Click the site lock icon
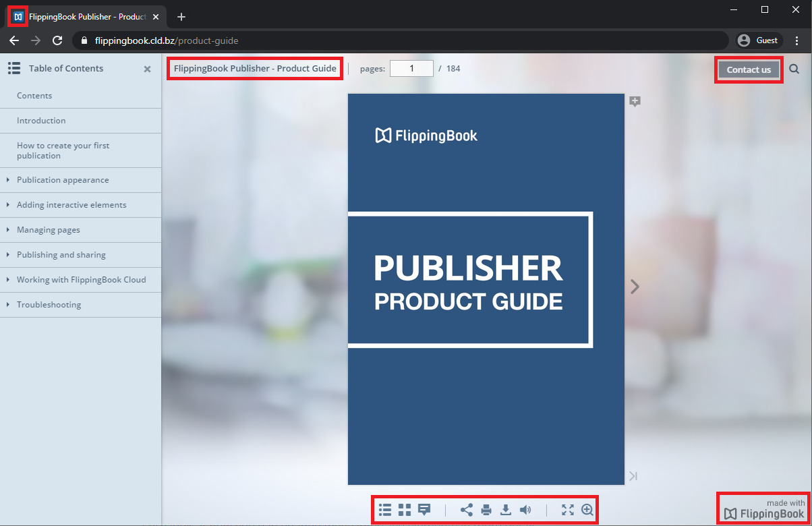The height and width of the screenshot is (526, 812). pyautogui.click(x=84, y=40)
